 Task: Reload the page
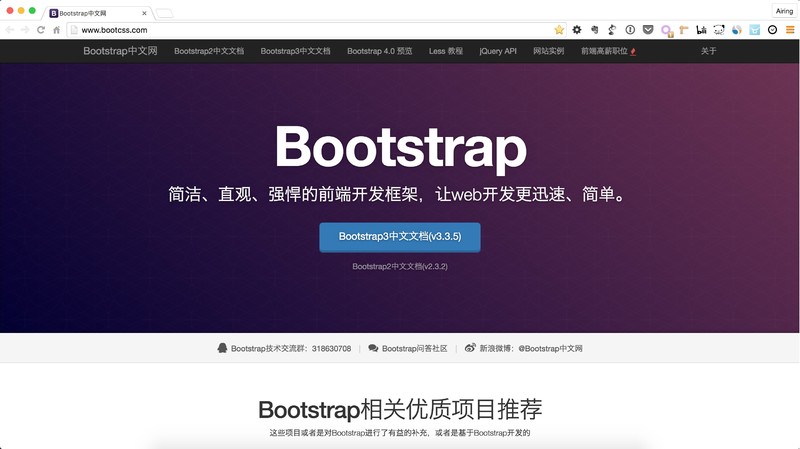coord(41,30)
